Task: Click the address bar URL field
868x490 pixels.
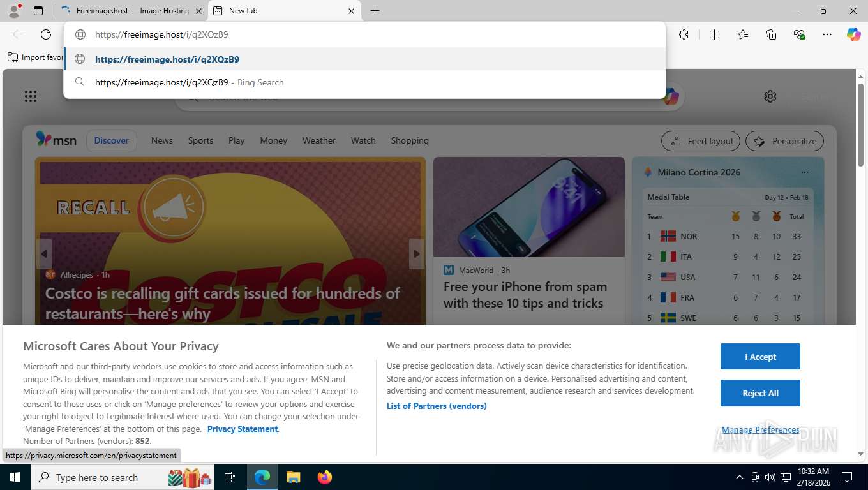Action: 364,34
